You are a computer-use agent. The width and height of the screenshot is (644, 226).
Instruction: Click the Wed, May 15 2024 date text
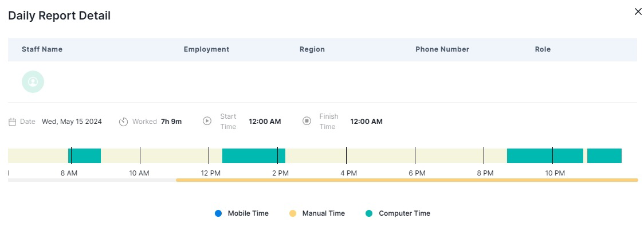click(x=72, y=122)
